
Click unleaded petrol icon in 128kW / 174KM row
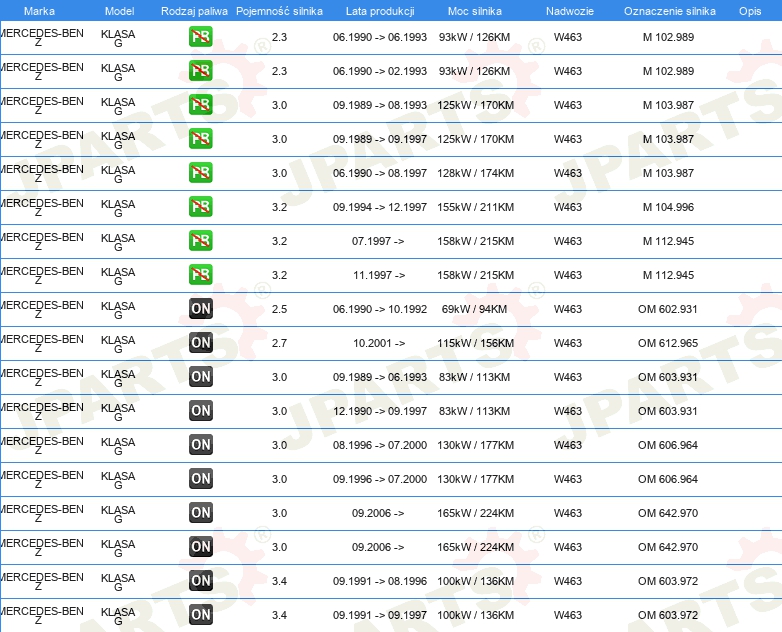click(x=200, y=173)
